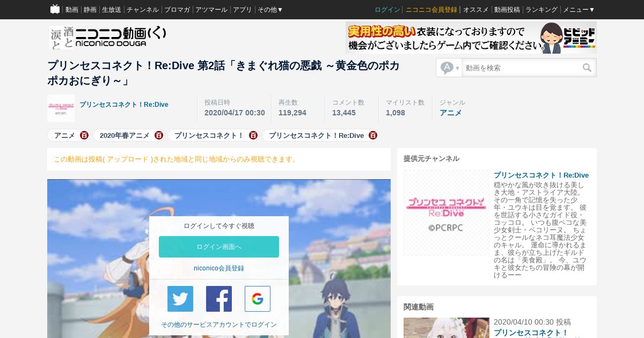Click the comment count 13,445
This screenshot has height=338, width=644.
tap(344, 113)
